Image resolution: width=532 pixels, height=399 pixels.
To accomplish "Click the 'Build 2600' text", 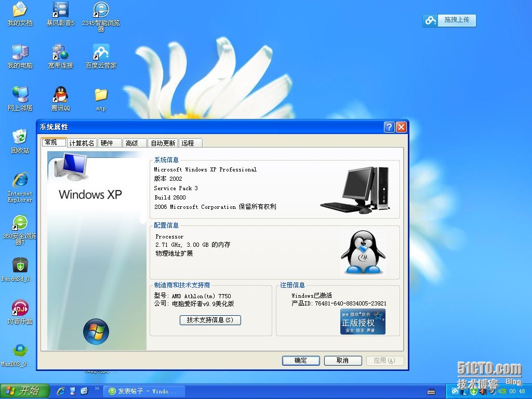I will 170,197.
